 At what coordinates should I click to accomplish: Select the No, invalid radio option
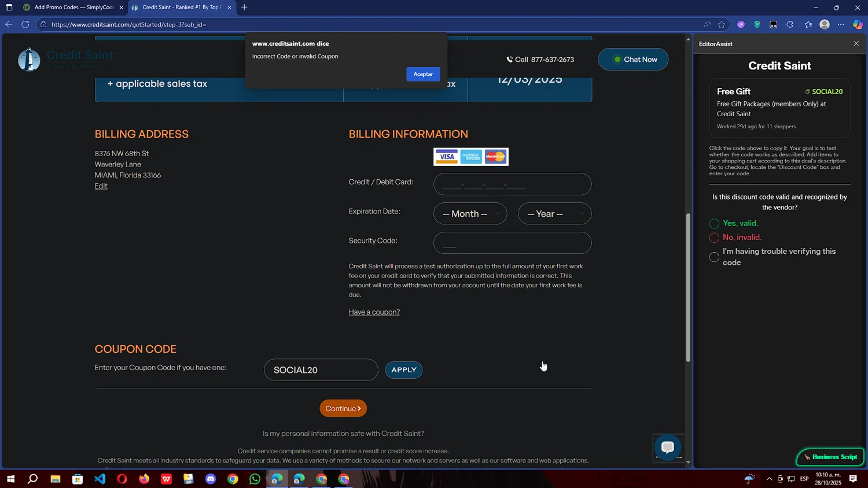pyautogui.click(x=714, y=238)
